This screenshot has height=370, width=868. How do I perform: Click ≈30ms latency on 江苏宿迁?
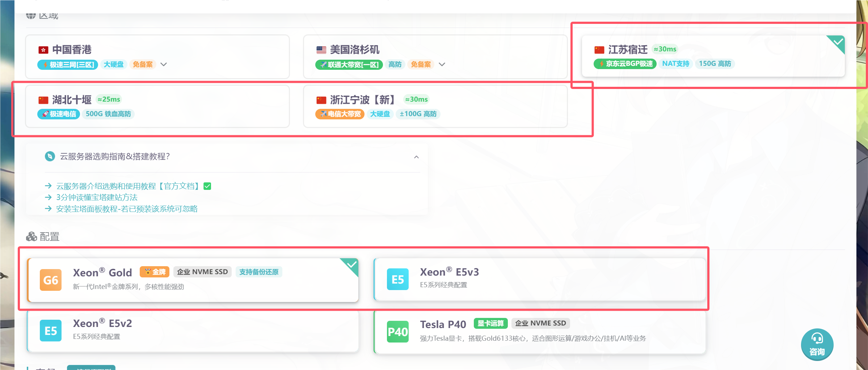point(665,49)
